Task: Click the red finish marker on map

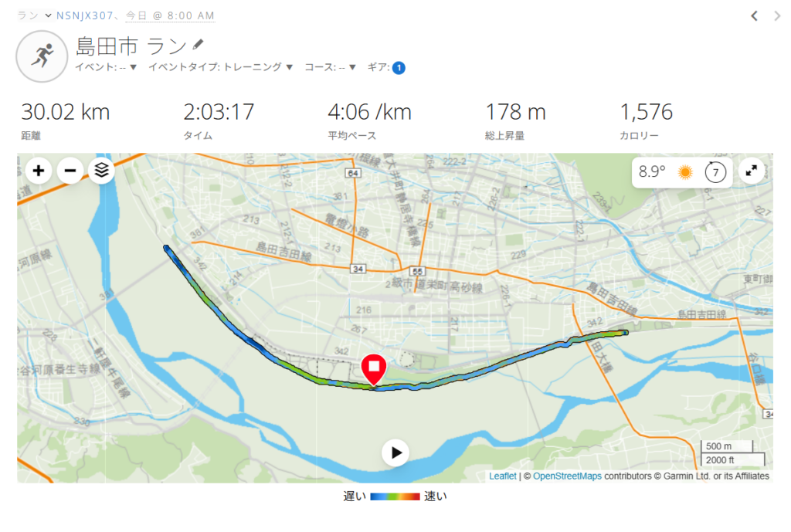Action: [x=374, y=370]
